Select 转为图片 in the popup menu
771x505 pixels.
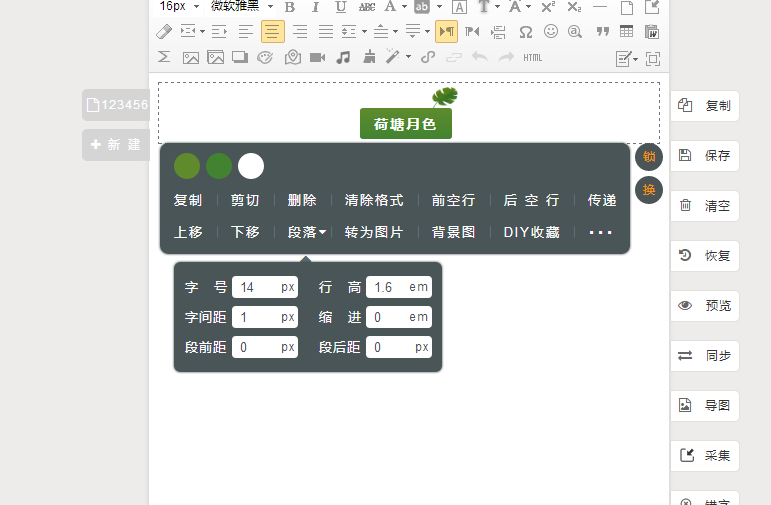[374, 232]
